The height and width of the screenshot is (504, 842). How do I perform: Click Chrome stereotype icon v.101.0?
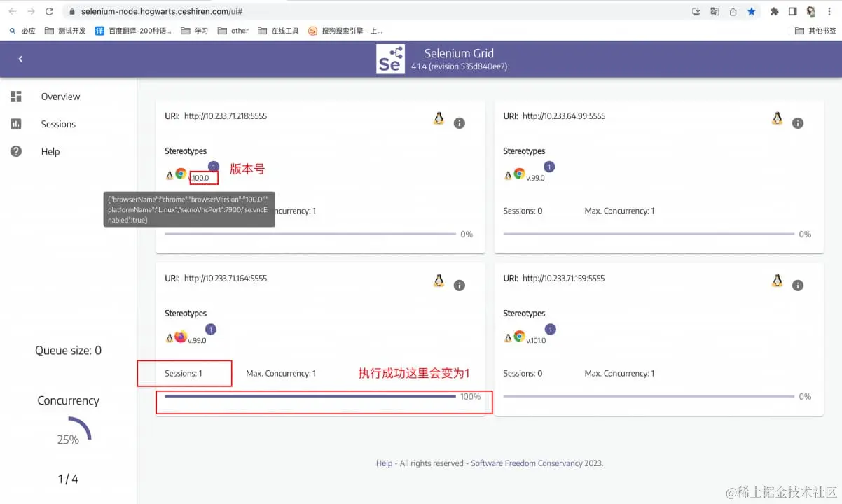click(x=519, y=336)
